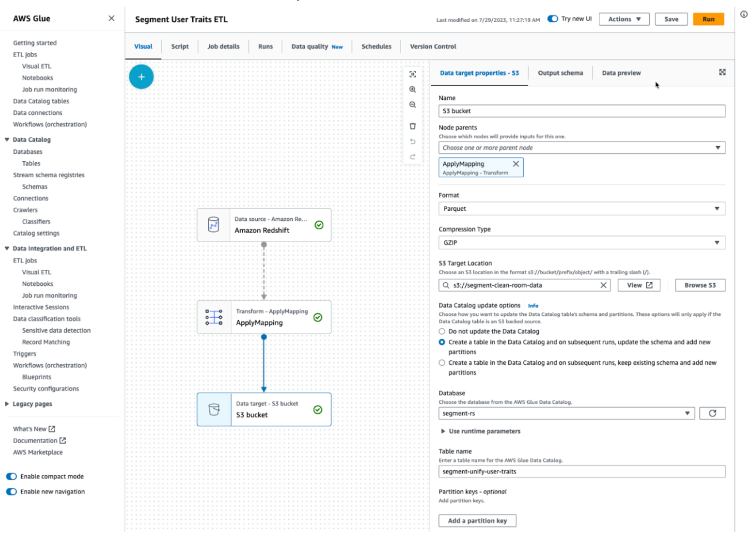
Task: Switch to the Visual tab
Action: pos(143,47)
